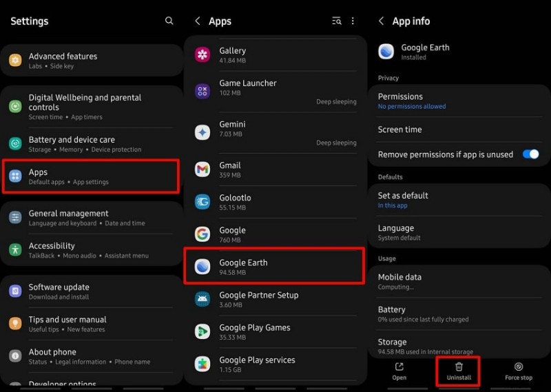This screenshot has height=392, width=551.
Task: Tap Battery and device care icon
Action: pyautogui.click(x=15, y=143)
